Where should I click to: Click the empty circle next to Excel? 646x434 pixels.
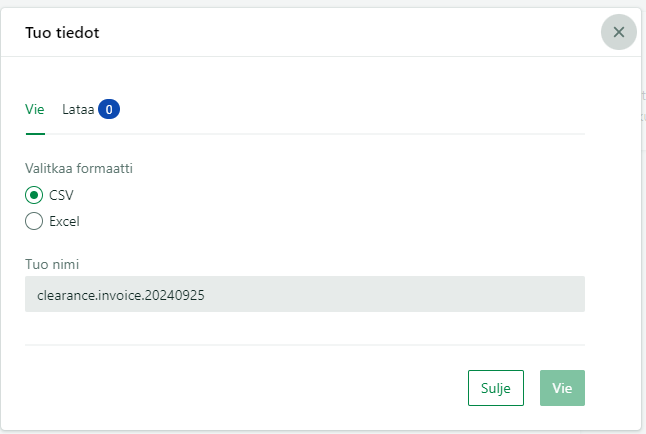34,221
